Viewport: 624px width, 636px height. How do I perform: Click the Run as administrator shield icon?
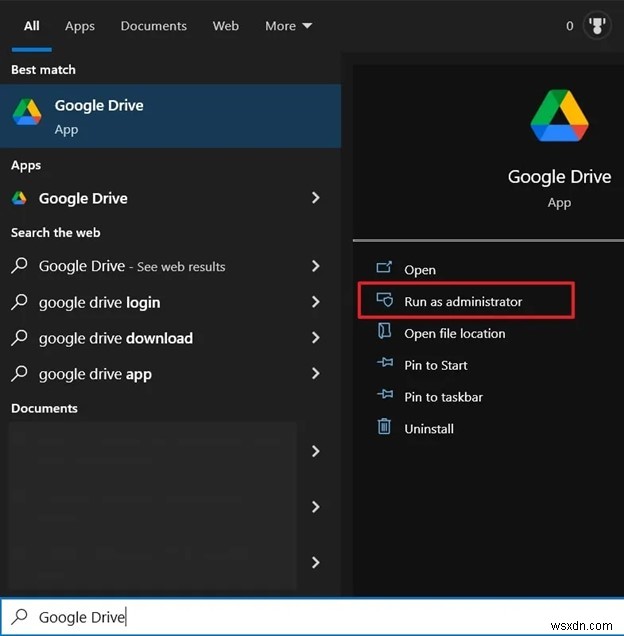pyautogui.click(x=384, y=300)
